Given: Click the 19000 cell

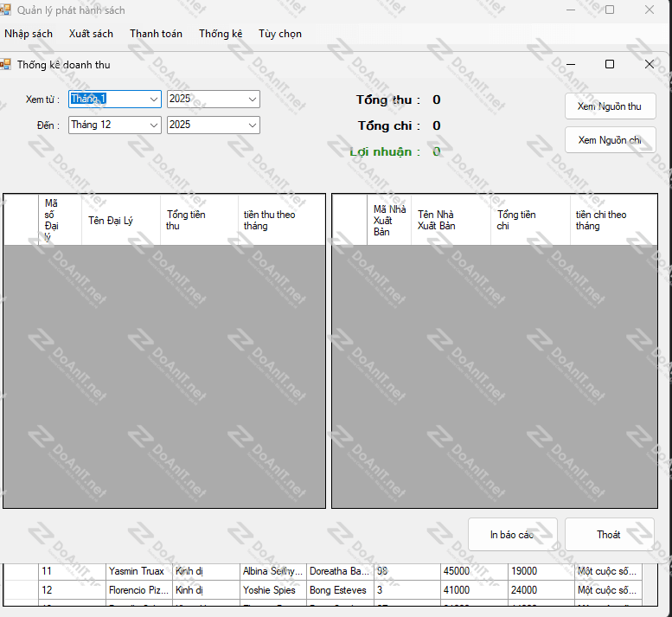Looking at the screenshot, I should 541,571.
